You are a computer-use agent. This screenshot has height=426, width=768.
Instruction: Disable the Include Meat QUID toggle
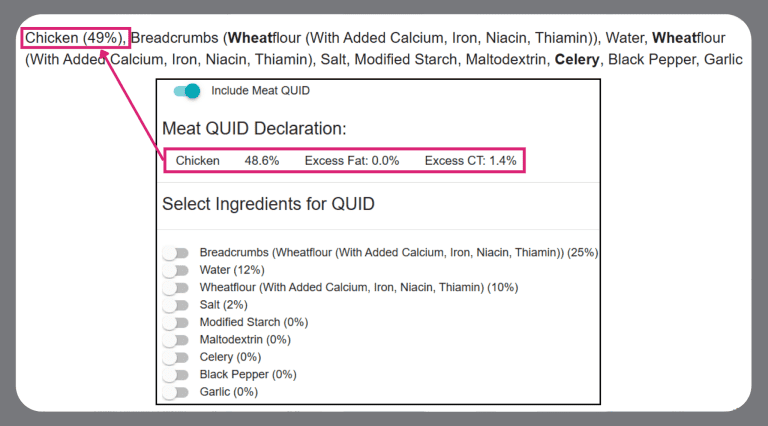click(186, 91)
